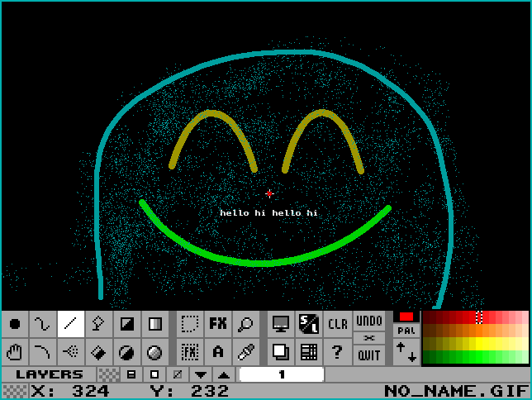Open the monitor screen resolution settings
The width and height of the screenshot is (532, 400).
click(x=281, y=324)
